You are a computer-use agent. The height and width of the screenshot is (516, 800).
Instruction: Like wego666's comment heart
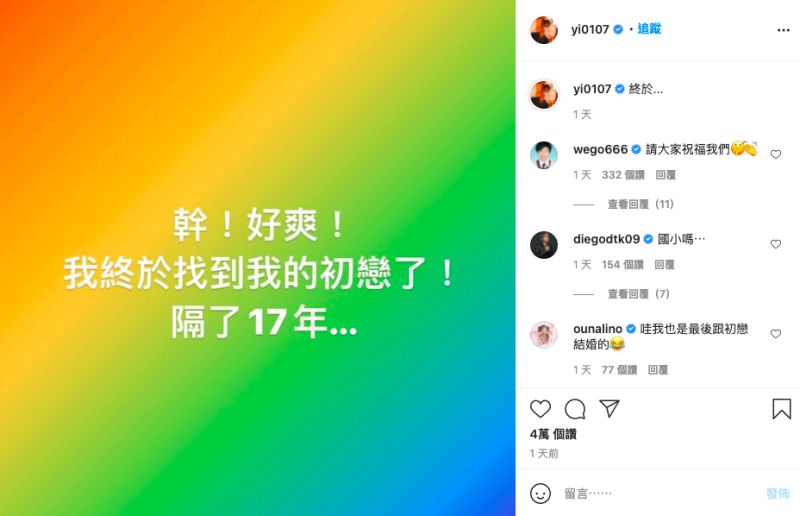(x=776, y=154)
